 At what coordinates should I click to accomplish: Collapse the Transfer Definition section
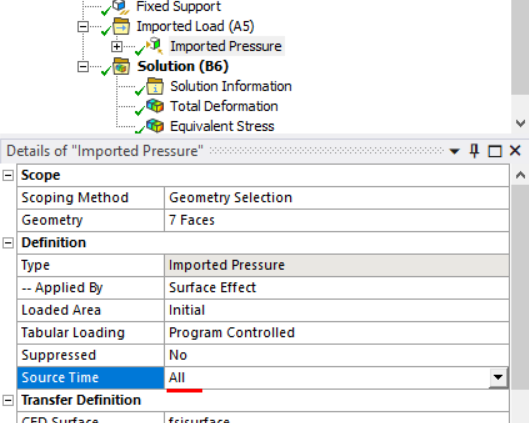pos(8,400)
